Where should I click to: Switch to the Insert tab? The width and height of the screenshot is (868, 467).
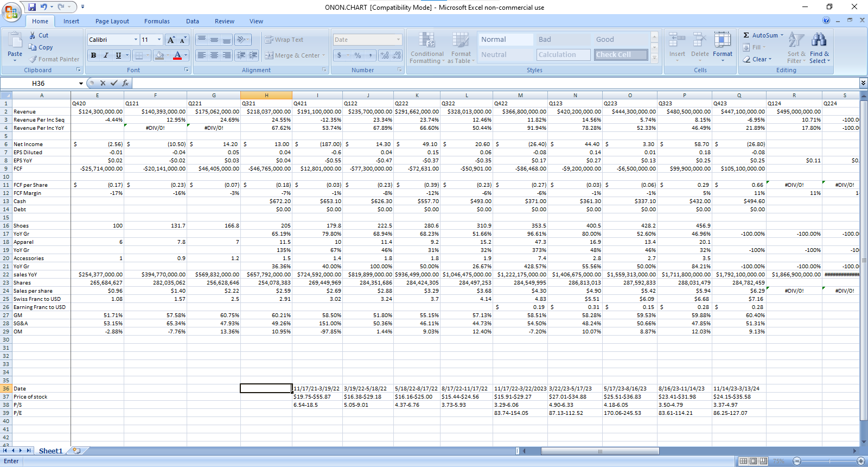click(x=71, y=21)
